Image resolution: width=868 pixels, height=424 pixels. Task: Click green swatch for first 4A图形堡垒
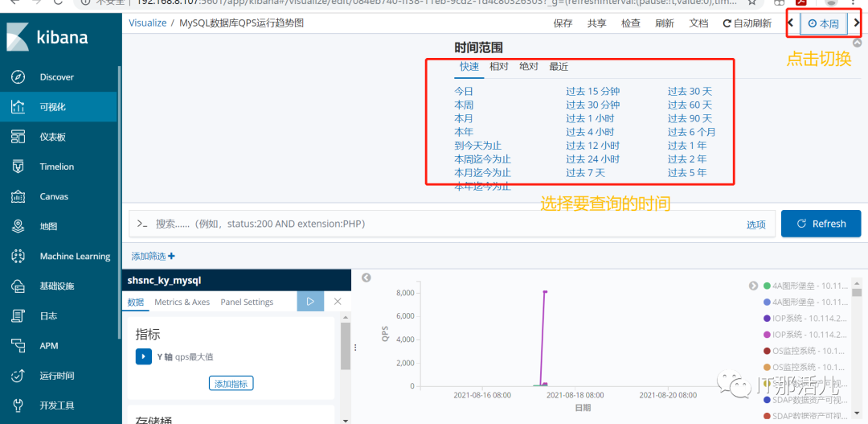coord(767,286)
